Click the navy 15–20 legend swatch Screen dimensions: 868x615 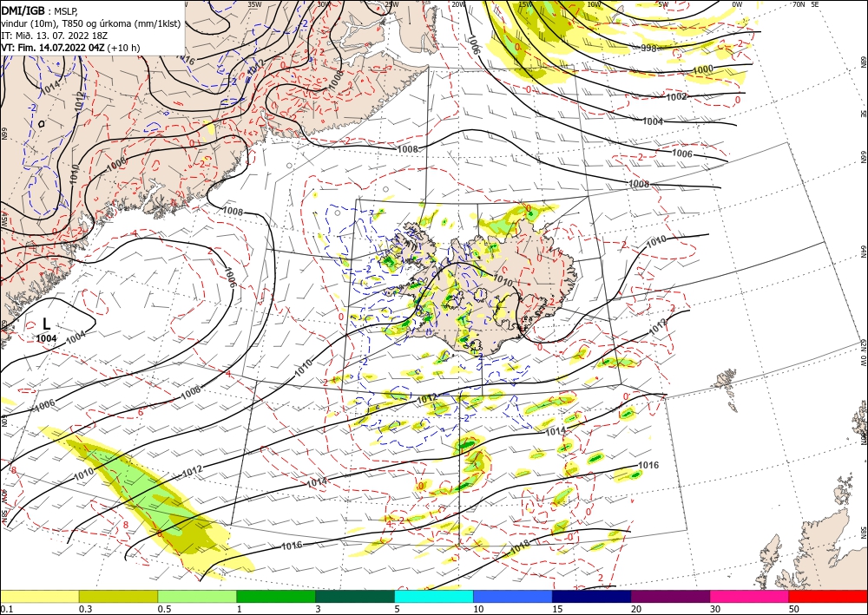point(591,596)
